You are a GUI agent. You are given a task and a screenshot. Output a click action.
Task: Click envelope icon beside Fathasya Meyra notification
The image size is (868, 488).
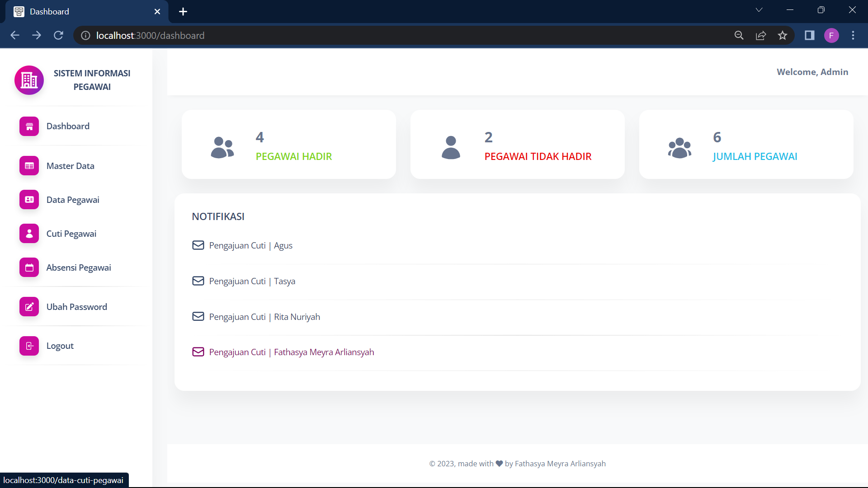198,352
